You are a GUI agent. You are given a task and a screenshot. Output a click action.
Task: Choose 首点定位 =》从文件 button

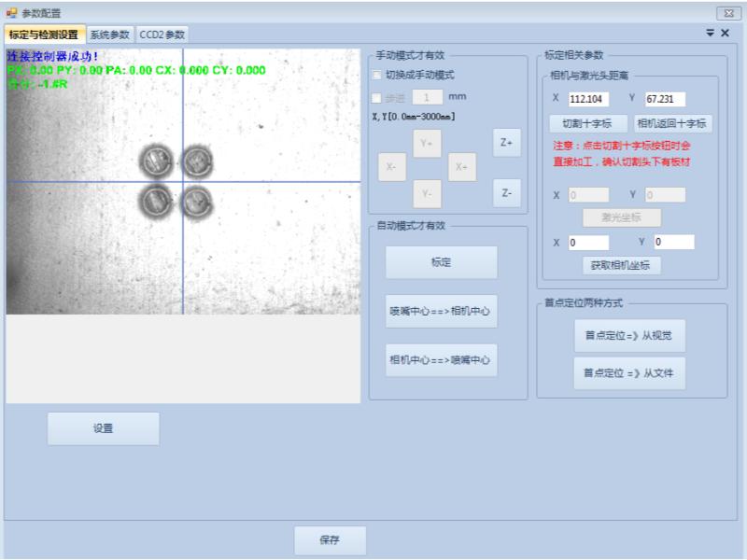628,373
